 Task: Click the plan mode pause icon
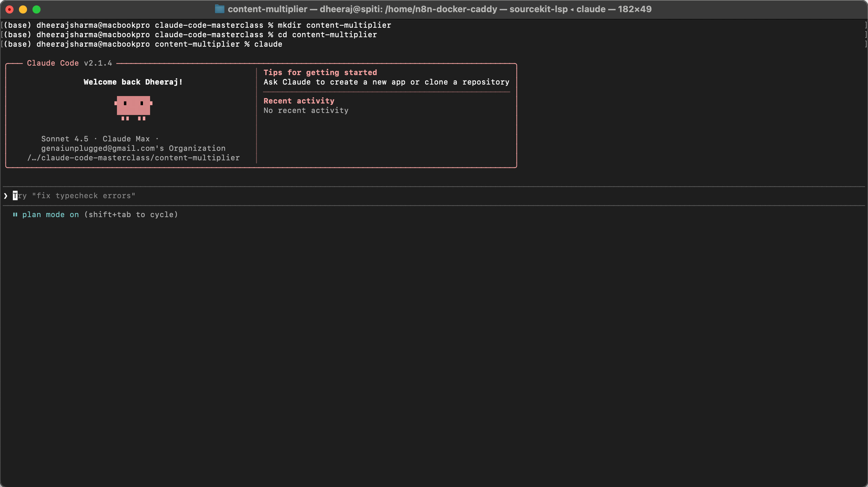(x=15, y=214)
